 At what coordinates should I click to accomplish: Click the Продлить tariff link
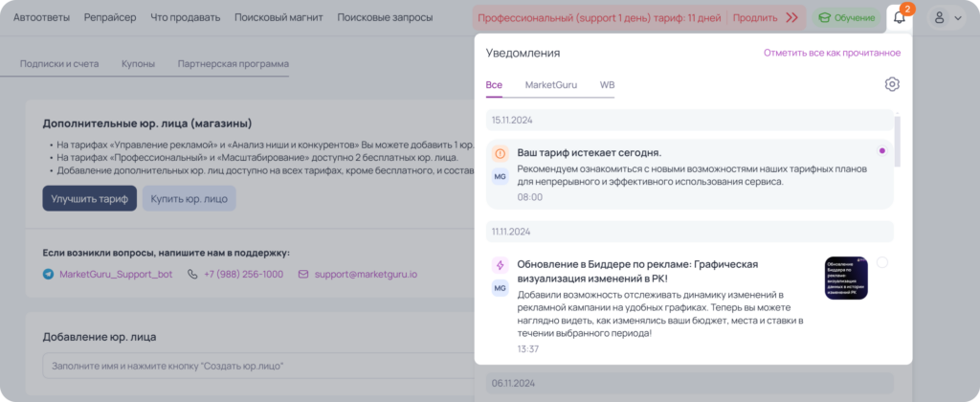coord(755,18)
